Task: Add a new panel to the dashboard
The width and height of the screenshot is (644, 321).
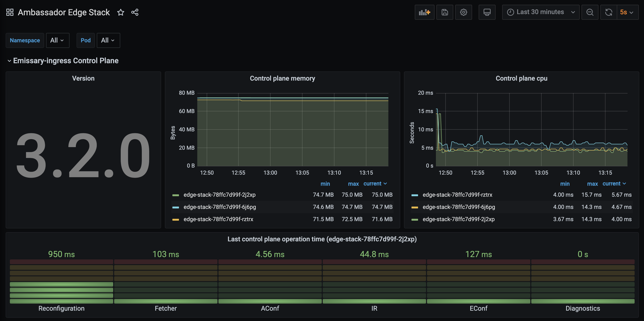Action: point(424,12)
